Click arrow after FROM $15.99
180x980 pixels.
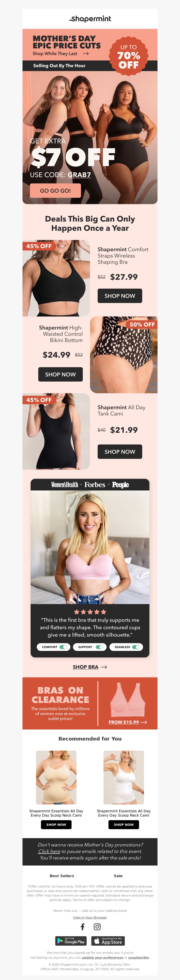144,722
